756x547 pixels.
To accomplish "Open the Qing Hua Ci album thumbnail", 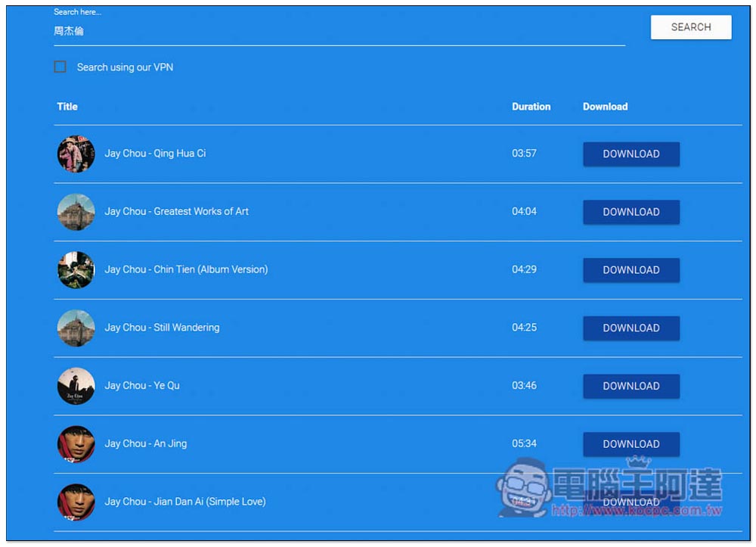I will pos(76,154).
